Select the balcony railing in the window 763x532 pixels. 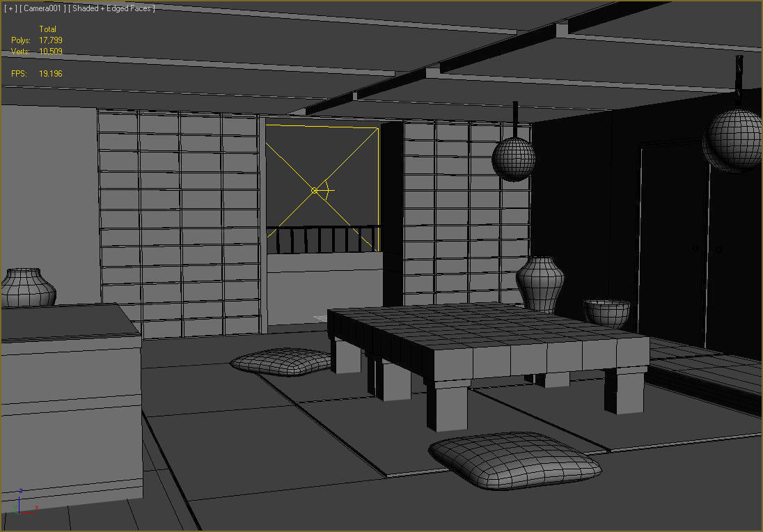(322, 240)
